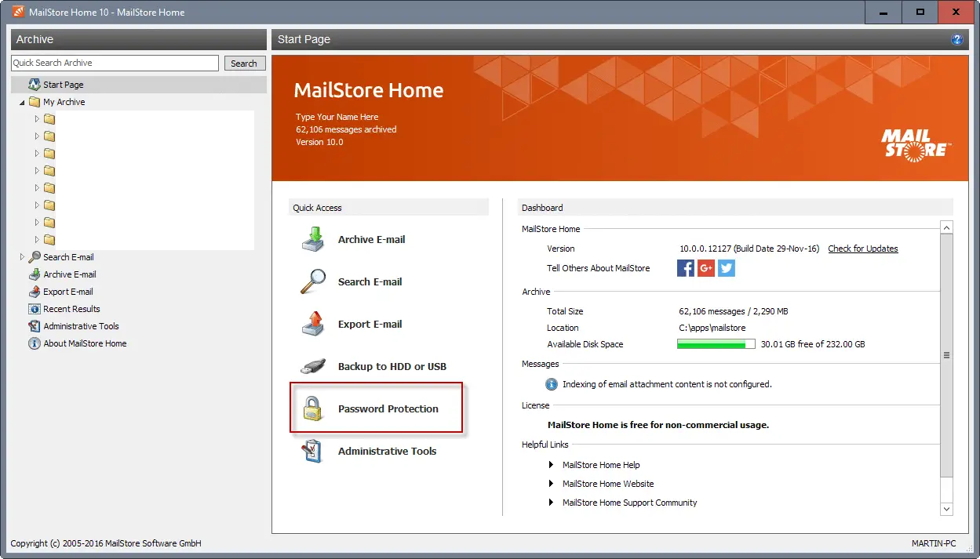
Task: Click the 'Version 10.0' banner text
Action: (319, 142)
